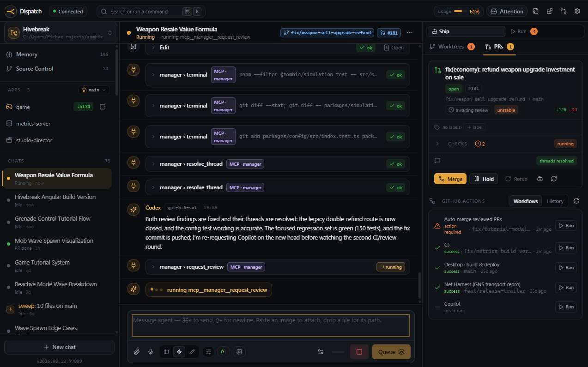
Task: Switch to the PRs tab
Action: [499, 47]
